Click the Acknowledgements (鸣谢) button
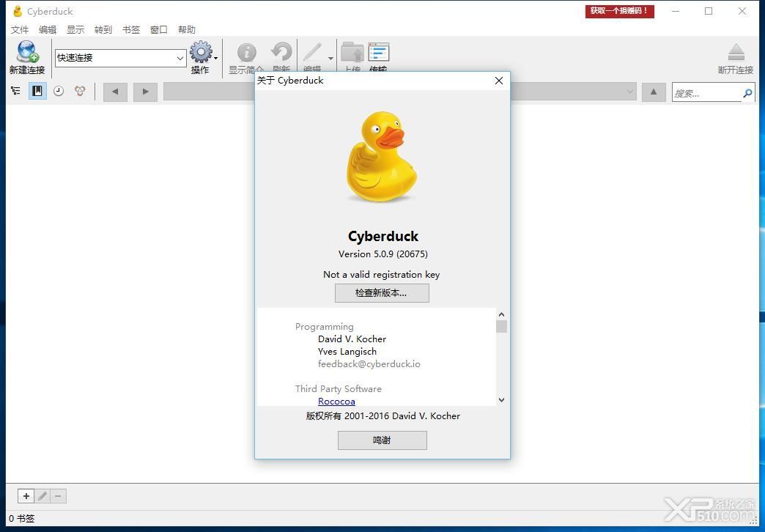This screenshot has height=532, width=765. pyautogui.click(x=382, y=440)
